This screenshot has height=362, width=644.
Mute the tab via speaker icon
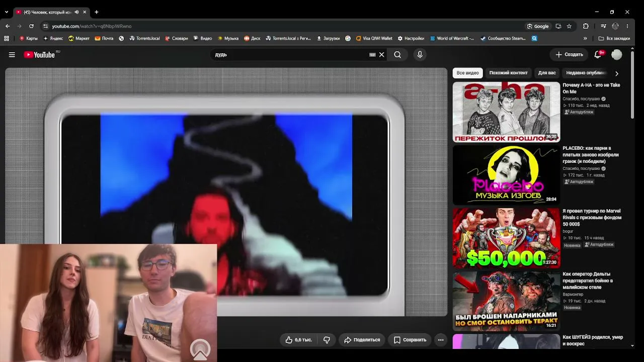pyautogui.click(x=77, y=12)
